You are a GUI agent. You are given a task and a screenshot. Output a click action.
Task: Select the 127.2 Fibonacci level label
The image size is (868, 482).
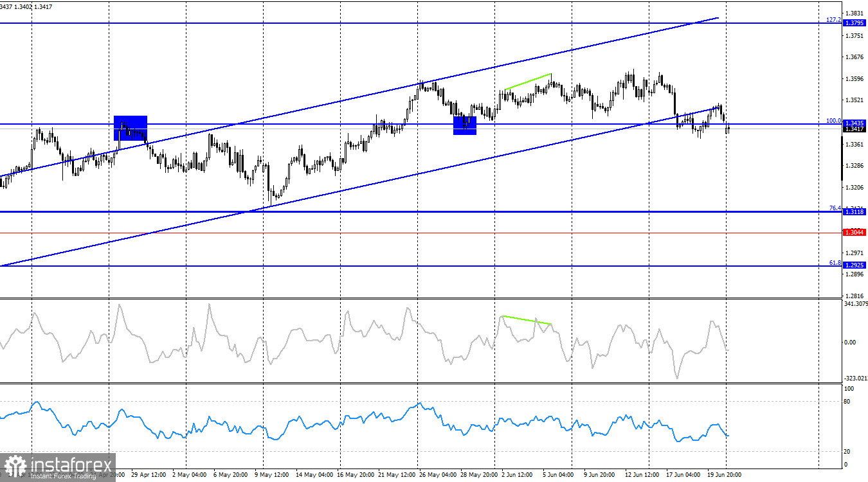pyautogui.click(x=833, y=20)
